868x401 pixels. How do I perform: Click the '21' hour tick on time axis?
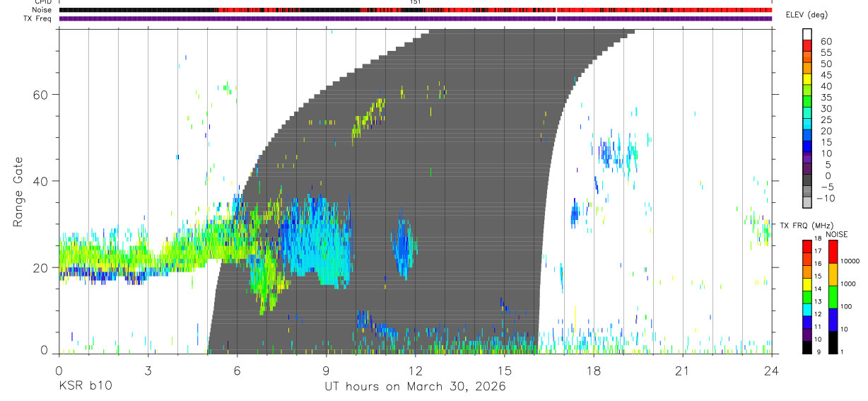tap(683, 371)
